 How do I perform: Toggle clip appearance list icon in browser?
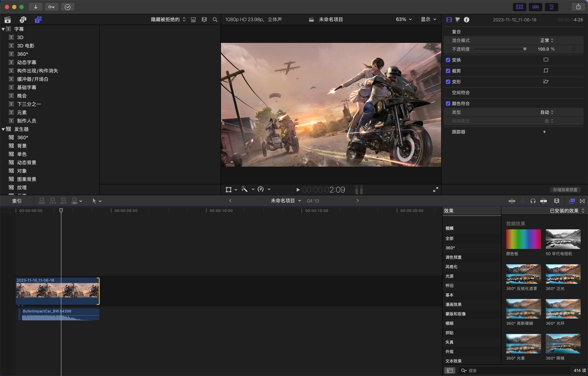coord(193,20)
